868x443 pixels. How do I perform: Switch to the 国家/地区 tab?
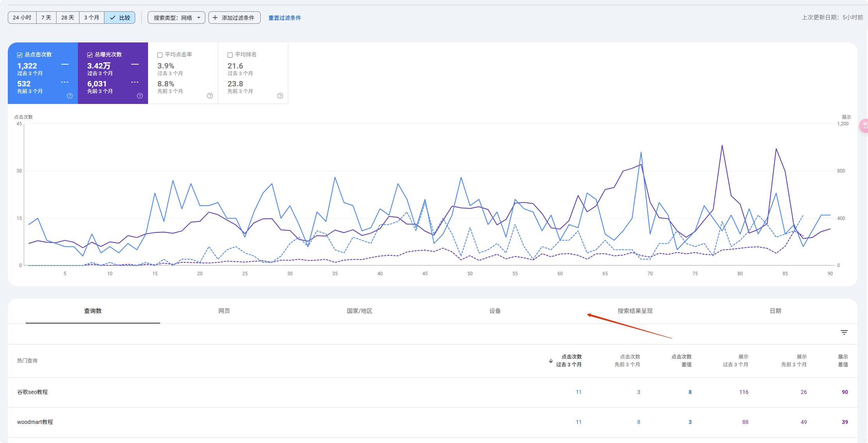coord(360,311)
